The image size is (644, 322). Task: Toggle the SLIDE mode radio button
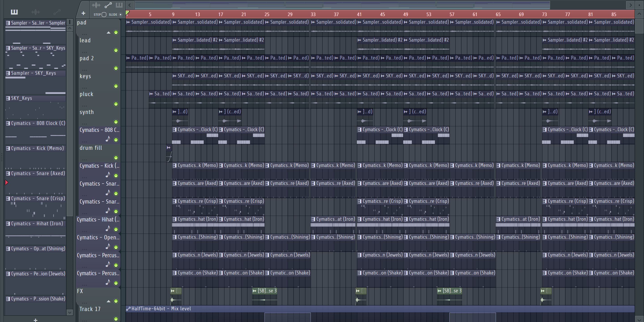pos(121,15)
